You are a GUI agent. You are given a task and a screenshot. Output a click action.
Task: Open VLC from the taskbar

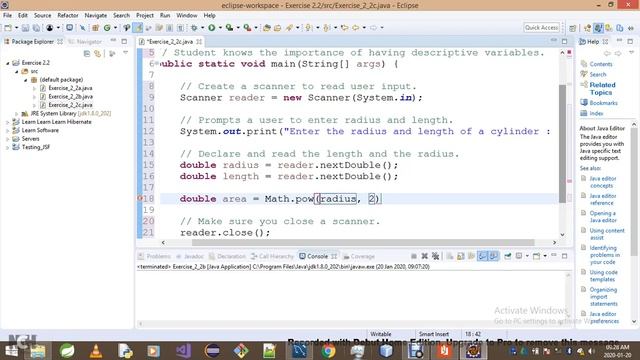point(96,351)
